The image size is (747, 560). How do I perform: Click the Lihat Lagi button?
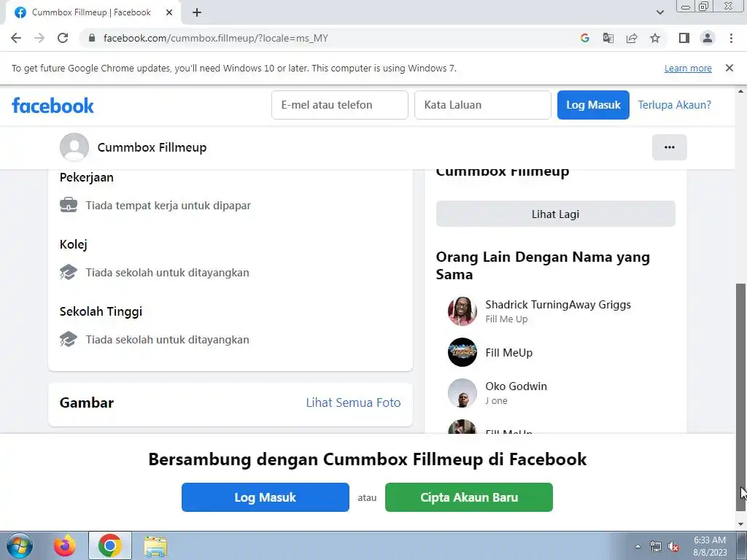pos(555,214)
